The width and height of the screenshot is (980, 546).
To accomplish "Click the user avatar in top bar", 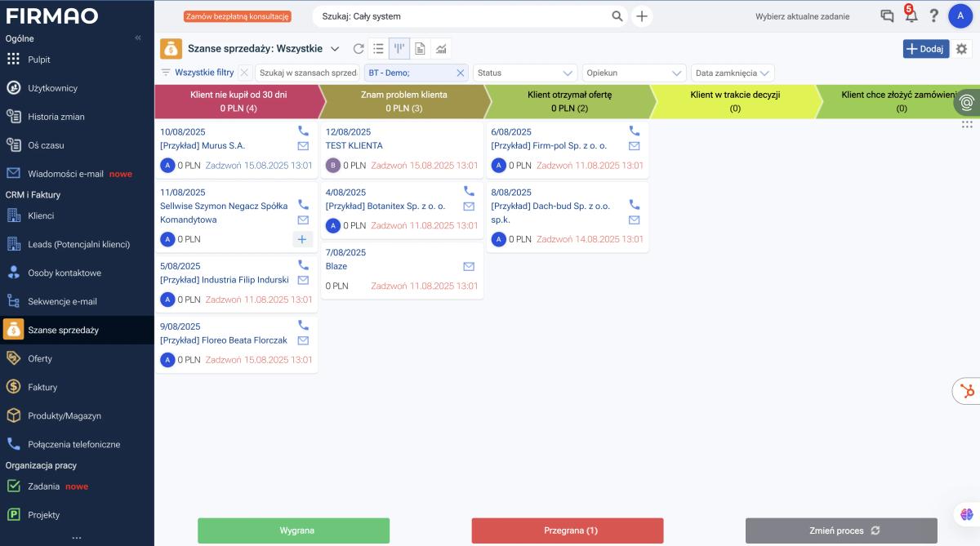I will [960, 16].
